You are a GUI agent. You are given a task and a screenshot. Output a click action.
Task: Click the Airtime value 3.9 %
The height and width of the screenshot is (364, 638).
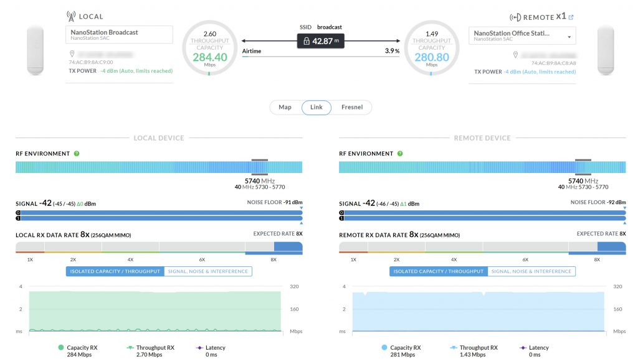(x=393, y=51)
